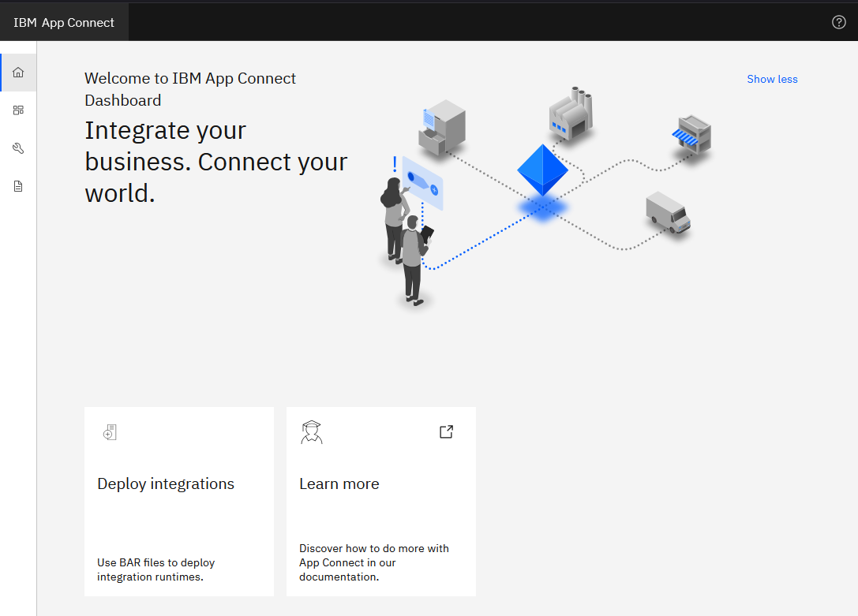The width and height of the screenshot is (858, 616).
Task: Click the 'Use BAR files to deploy' description
Action: coord(156,569)
